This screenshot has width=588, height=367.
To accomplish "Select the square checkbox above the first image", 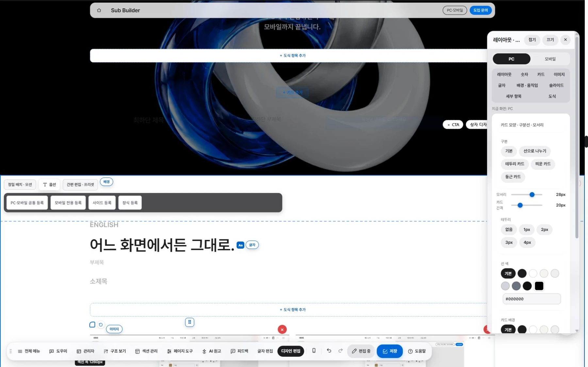I will point(92,325).
